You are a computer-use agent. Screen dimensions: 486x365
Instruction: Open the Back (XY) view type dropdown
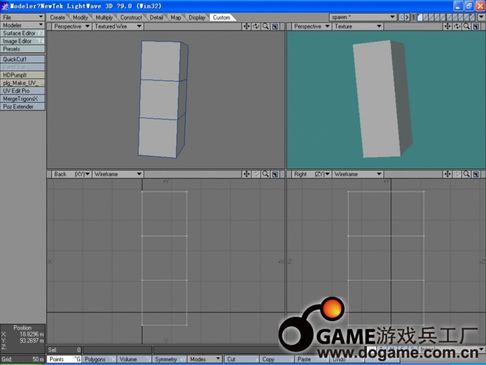[71, 174]
